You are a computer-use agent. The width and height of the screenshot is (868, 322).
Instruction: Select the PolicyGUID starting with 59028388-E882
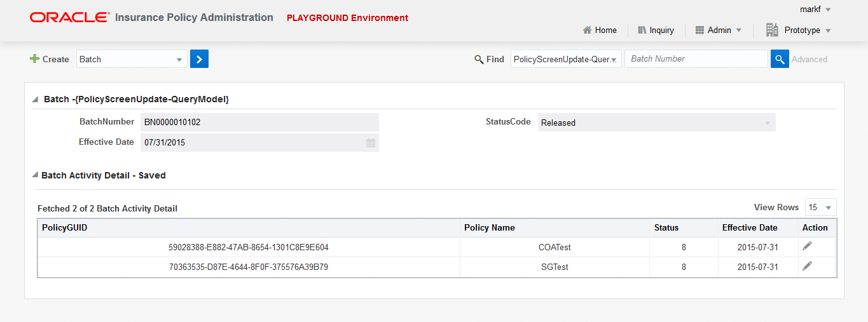249,247
